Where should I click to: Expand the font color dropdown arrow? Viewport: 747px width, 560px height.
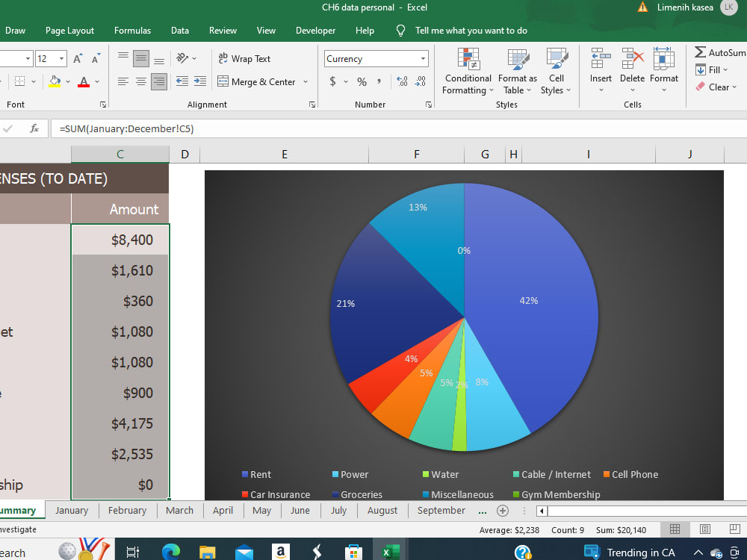point(97,81)
